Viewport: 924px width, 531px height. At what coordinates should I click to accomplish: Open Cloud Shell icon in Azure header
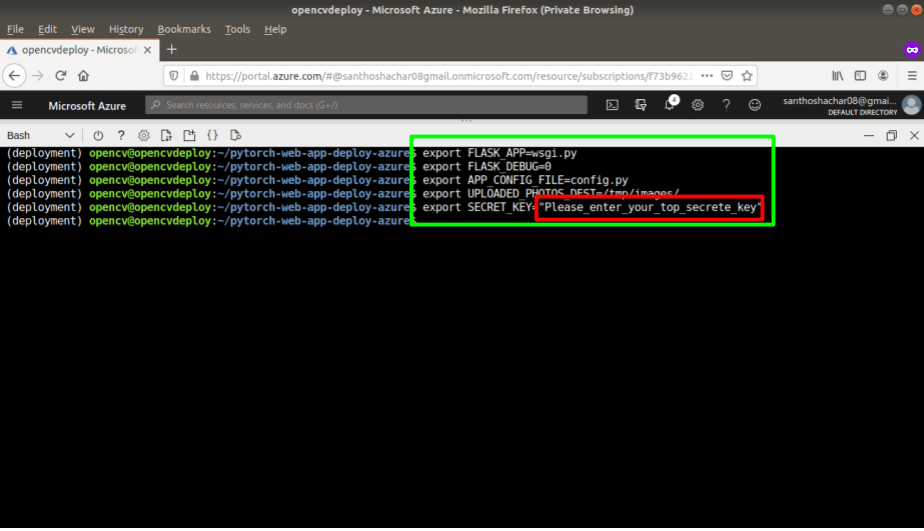tap(612, 105)
